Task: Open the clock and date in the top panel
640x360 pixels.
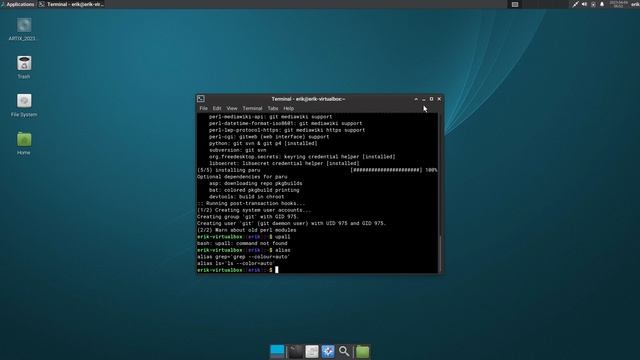Action: coord(618,4)
